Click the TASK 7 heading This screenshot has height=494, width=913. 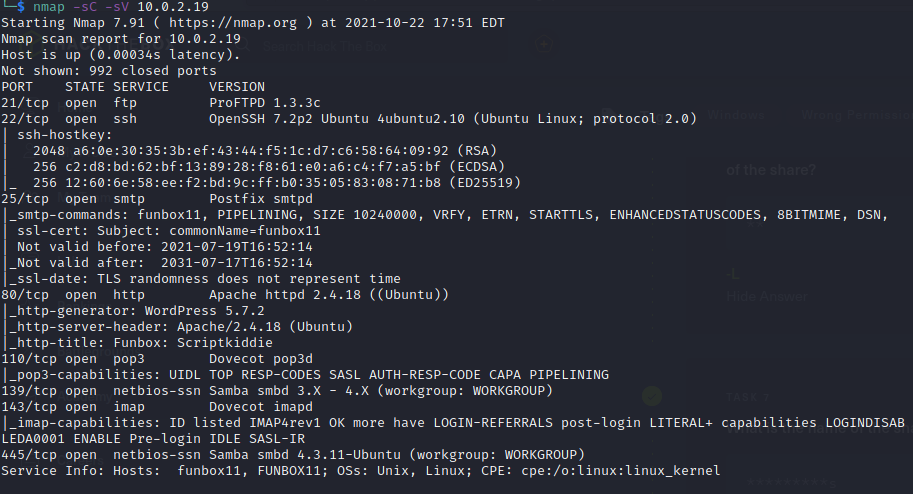pyautogui.click(x=748, y=397)
